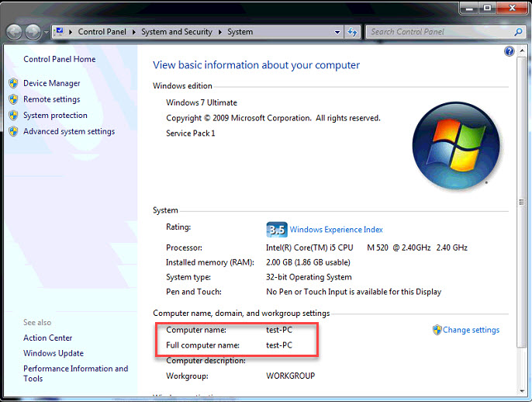Click the Intel(R) Core(TM) i5 CPU value
The image size is (532, 402).
(309, 248)
